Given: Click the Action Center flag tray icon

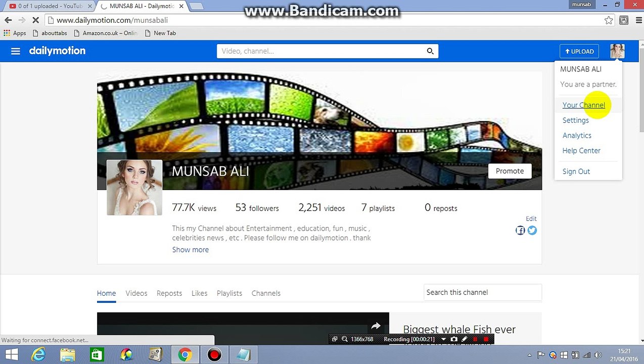Looking at the screenshot, I should click(541, 355).
